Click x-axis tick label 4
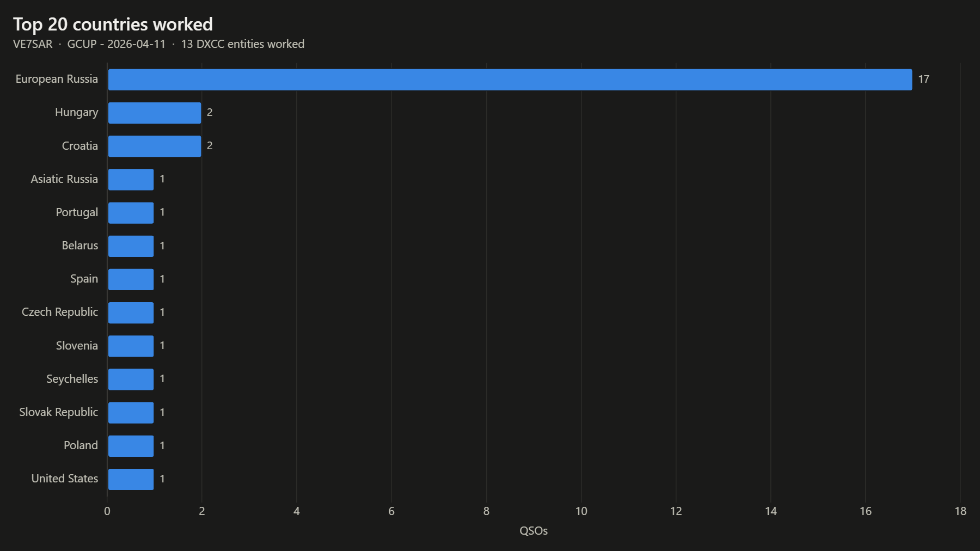980x551 pixels. (x=297, y=511)
